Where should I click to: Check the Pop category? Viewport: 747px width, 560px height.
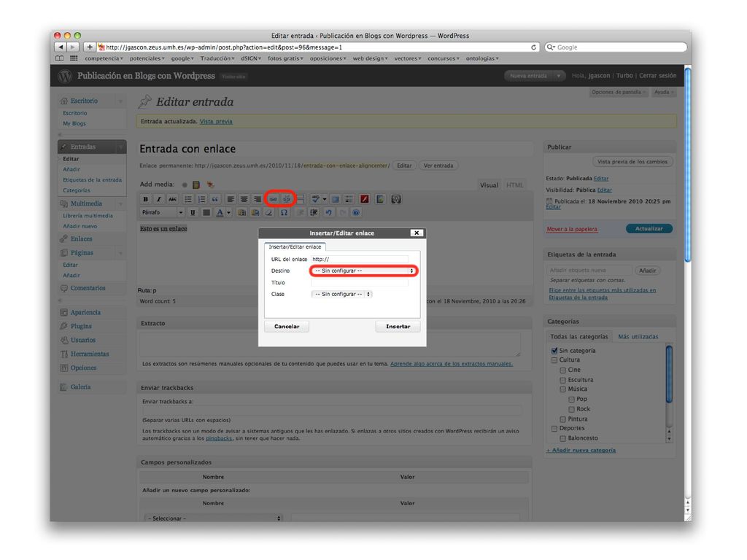572,400
